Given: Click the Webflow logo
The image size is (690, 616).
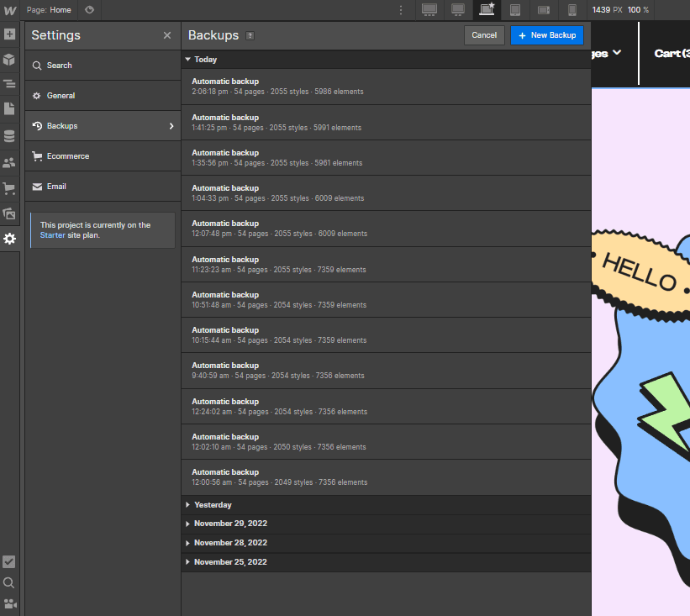Looking at the screenshot, I should (10, 10).
